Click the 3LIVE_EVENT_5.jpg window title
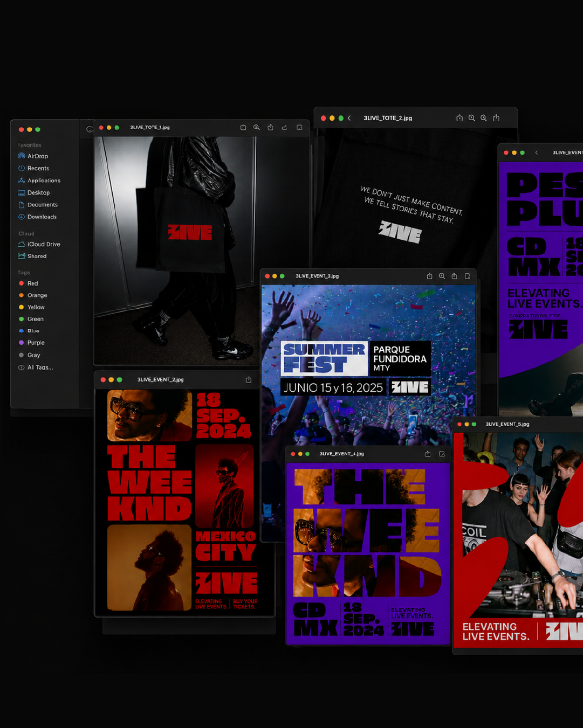This screenshot has width=583, height=728. (x=507, y=424)
